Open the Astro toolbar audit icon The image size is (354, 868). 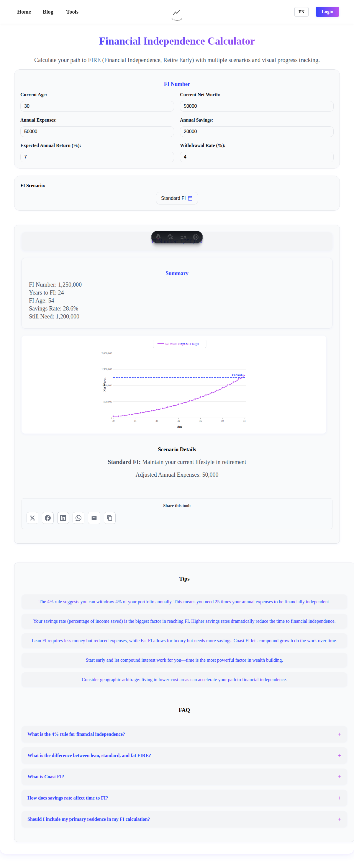pyautogui.click(x=183, y=237)
